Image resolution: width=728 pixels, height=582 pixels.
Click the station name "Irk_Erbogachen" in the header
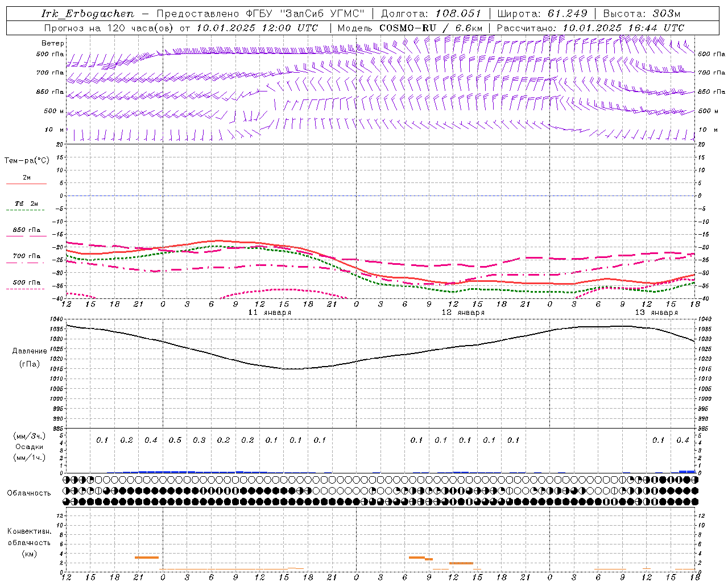click(x=88, y=14)
